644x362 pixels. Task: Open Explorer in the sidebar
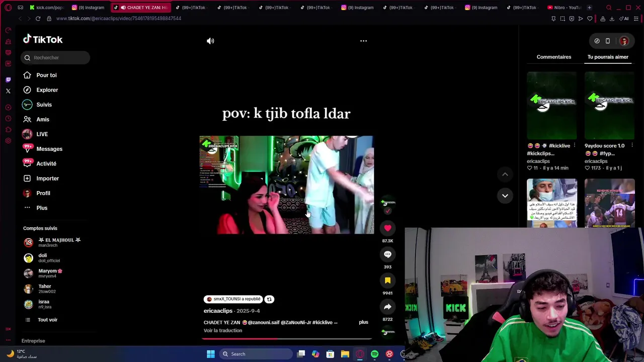47,90
